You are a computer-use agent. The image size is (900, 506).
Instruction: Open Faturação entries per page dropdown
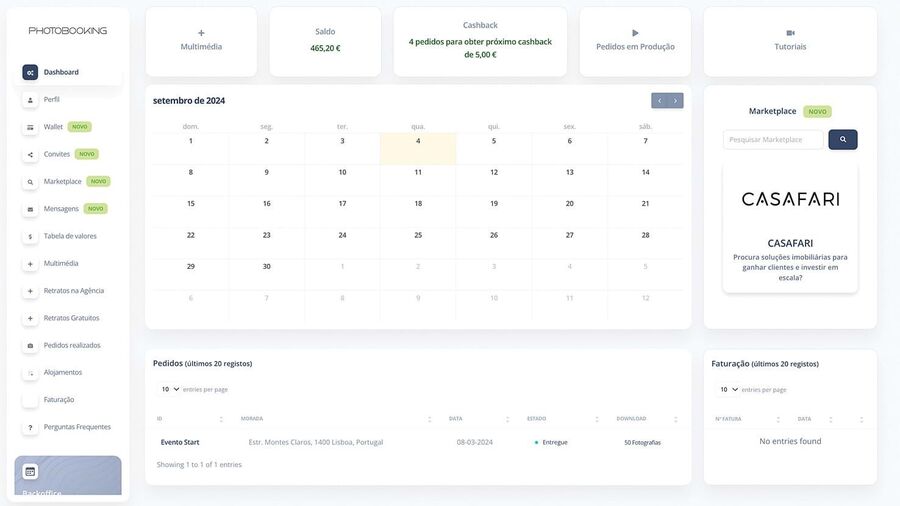728,389
